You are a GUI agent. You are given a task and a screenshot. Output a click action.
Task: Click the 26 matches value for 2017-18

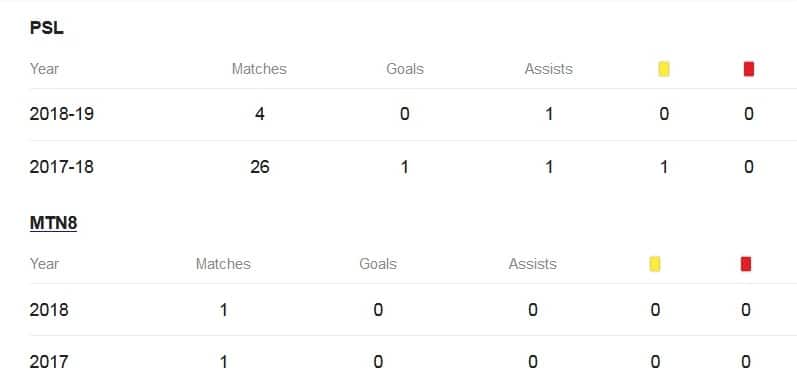260,167
